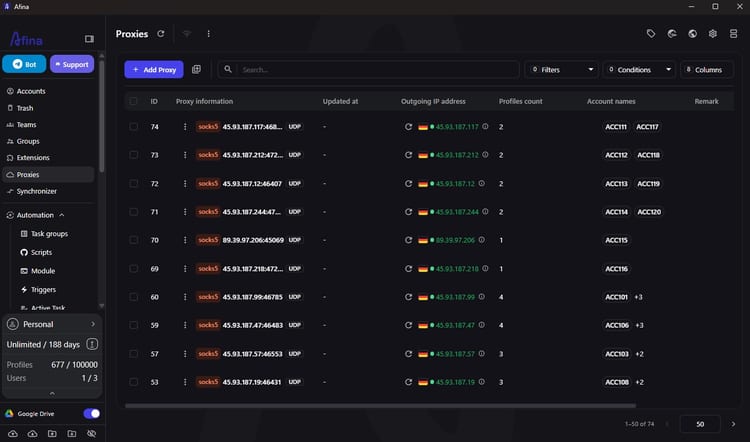Click the search magnifier icon
Image resolution: width=750 pixels, height=442 pixels.
point(228,69)
